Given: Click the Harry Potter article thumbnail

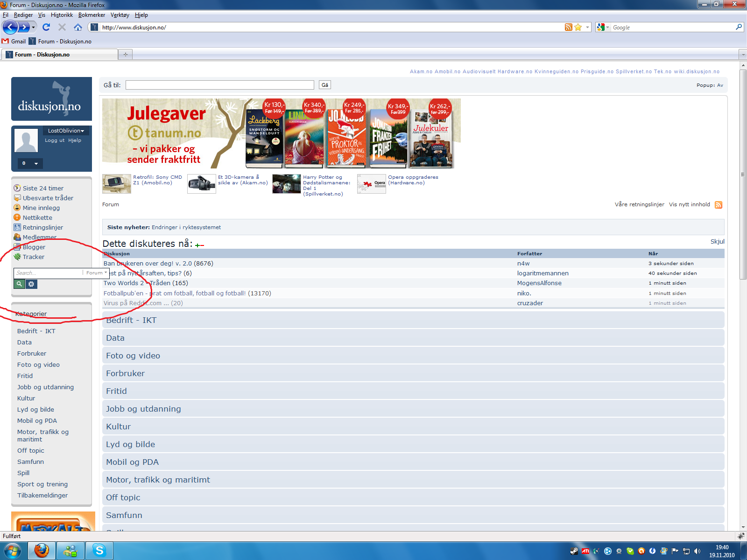Looking at the screenshot, I should (x=286, y=184).
